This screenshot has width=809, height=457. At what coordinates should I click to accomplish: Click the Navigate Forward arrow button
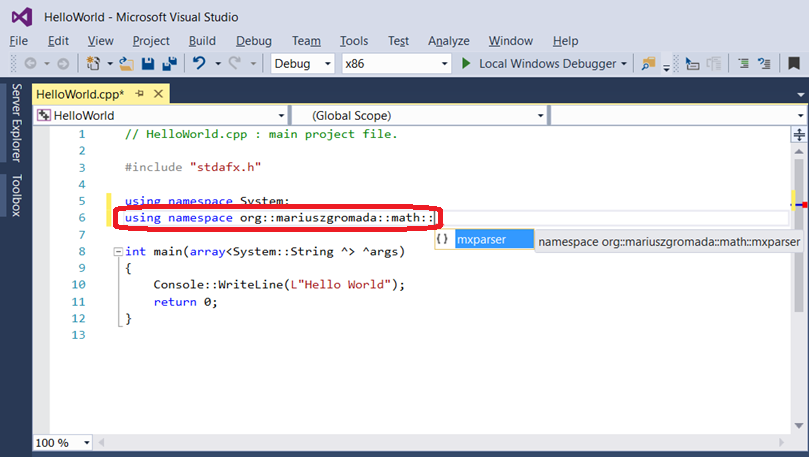[63, 63]
